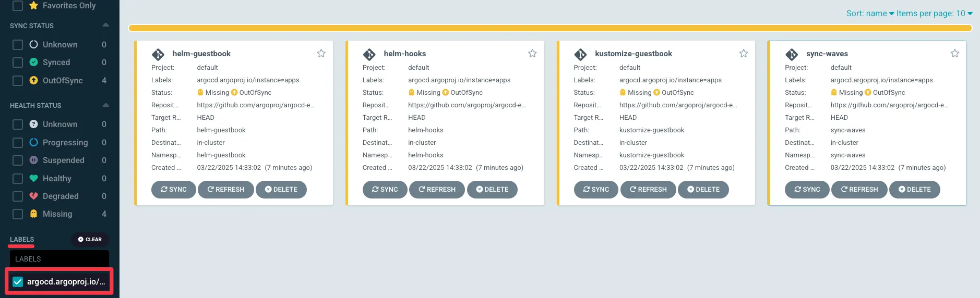Viewport: 980px width, 298px height.
Task: Click the 'Created' date of helm-hooks card
Action: click(465, 168)
